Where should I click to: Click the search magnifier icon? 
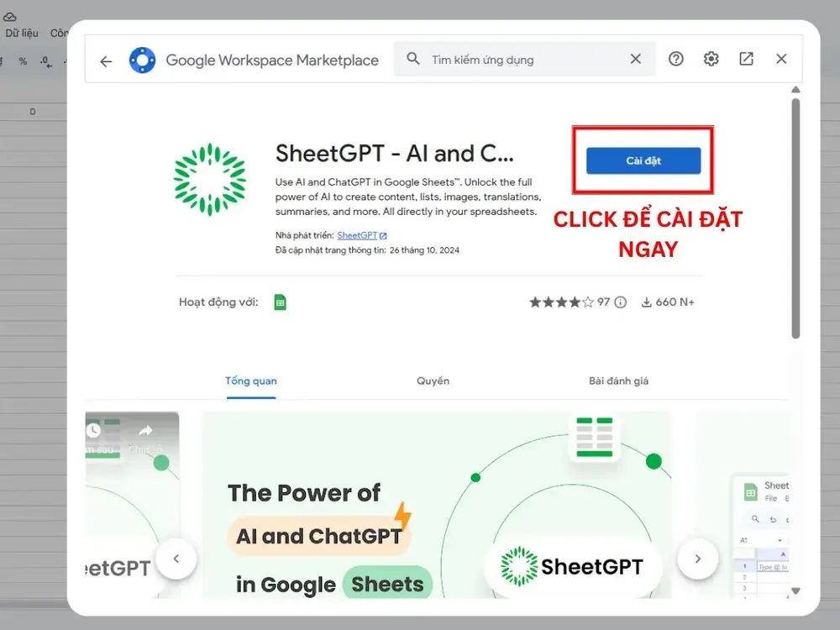(x=412, y=59)
